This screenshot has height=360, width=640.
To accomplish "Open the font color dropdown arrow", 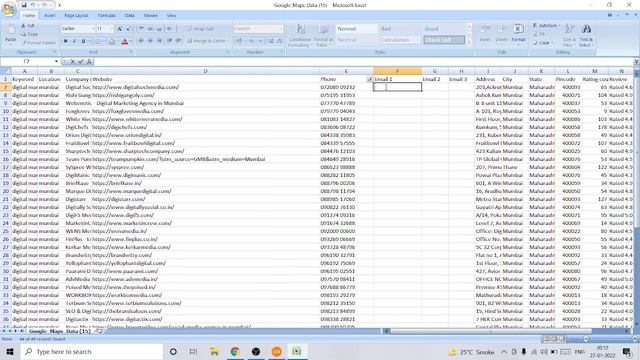I will coord(131,41).
